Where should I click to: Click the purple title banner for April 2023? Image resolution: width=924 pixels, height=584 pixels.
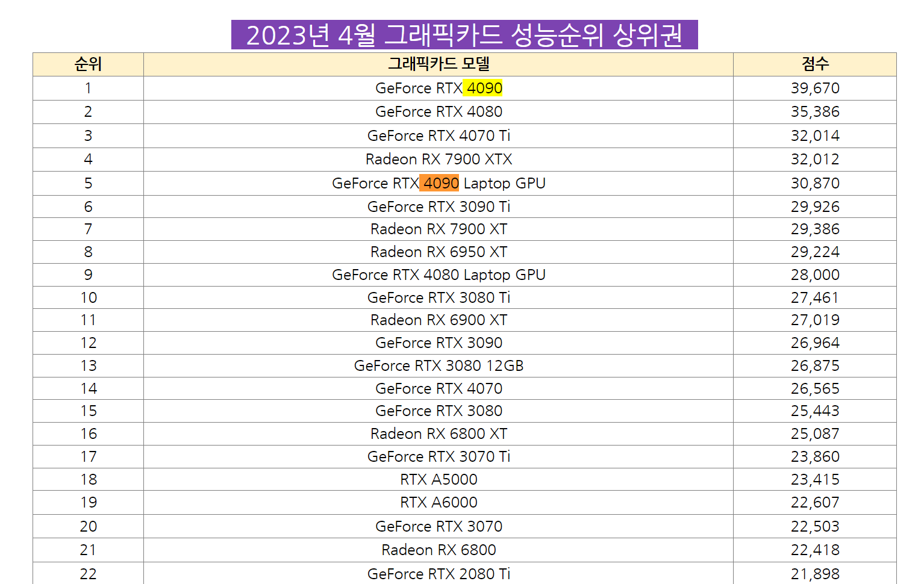coord(464,35)
